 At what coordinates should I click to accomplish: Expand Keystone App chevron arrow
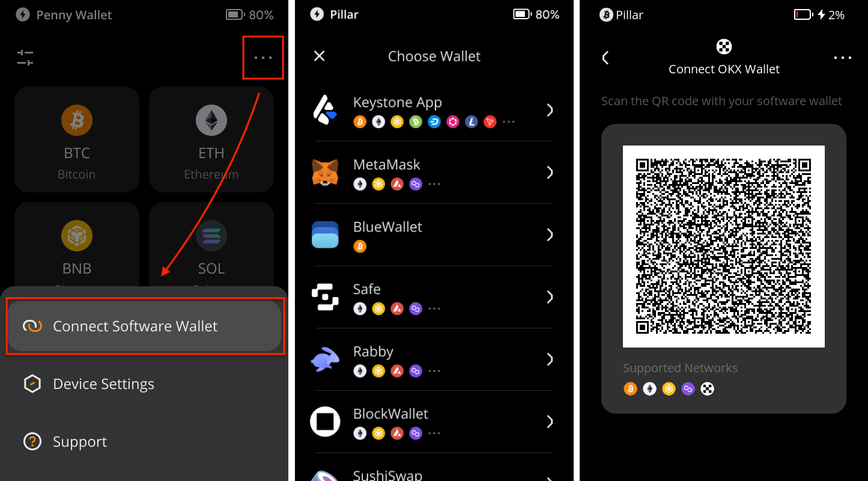(x=549, y=110)
